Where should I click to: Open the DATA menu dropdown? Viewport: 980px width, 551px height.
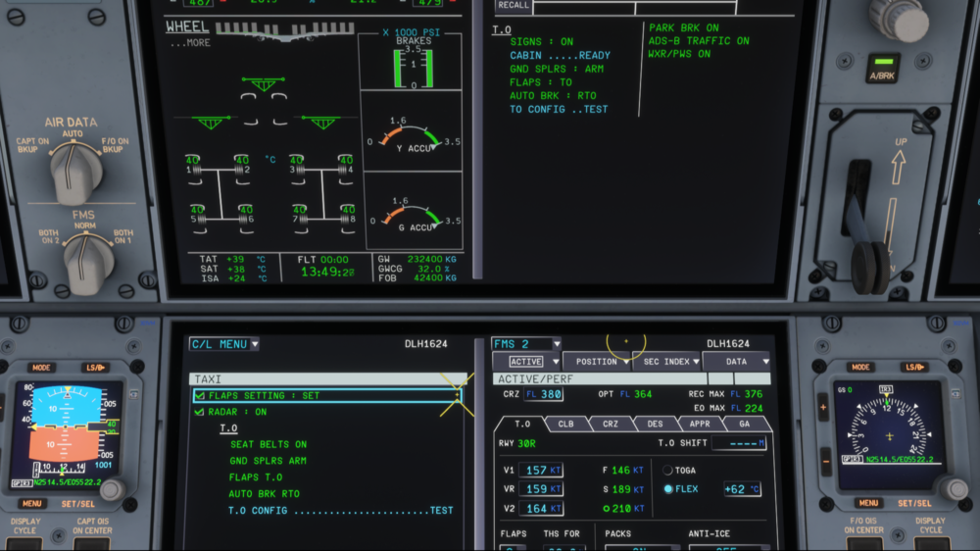click(x=738, y=362)
